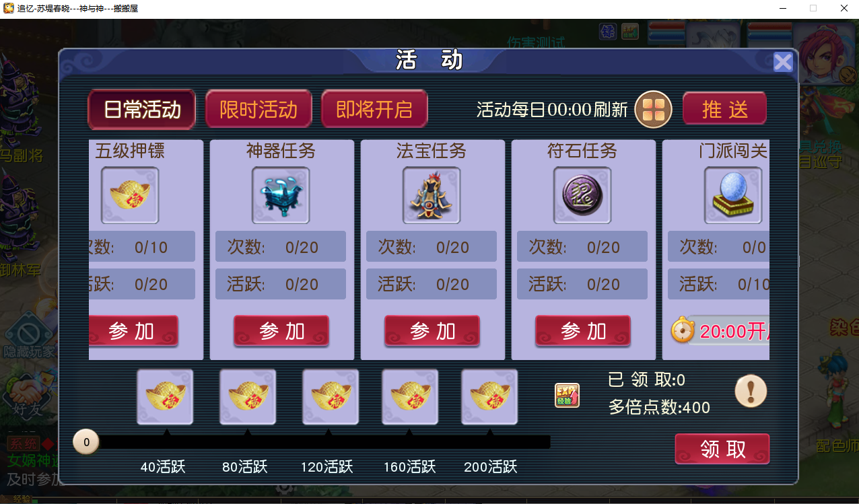Click the 法宝任务 armor icon
The height and width of the screenshot is (504, 859).
(x=432, y=195)
